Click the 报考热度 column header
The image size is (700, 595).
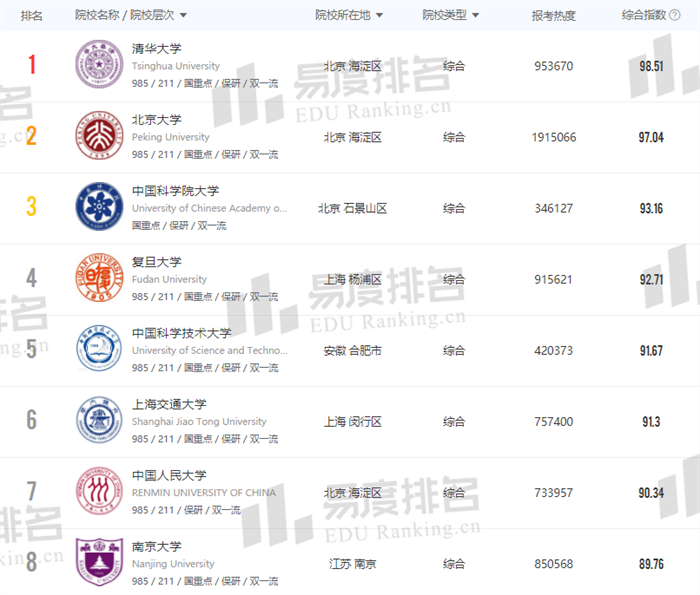tap(554, 16)
